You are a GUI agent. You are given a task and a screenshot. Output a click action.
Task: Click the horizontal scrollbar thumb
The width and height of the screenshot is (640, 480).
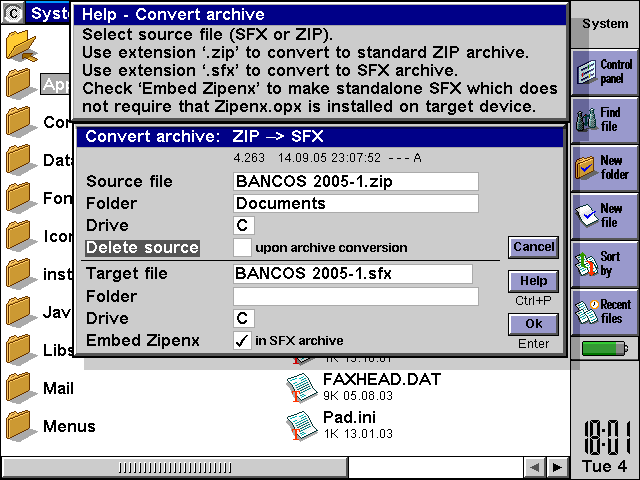tap(175, 467)
